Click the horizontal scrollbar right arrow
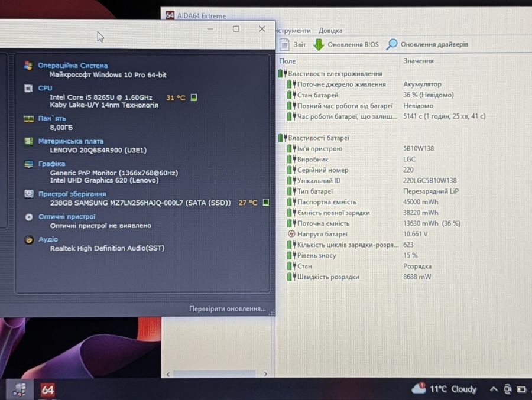This screenshot has width=532, height=400. 265,374
